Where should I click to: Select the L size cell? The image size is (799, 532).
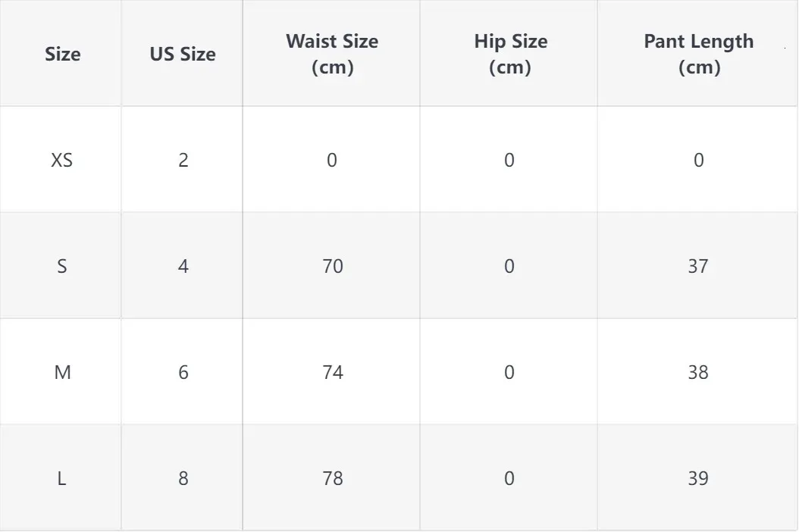(61, 478)
